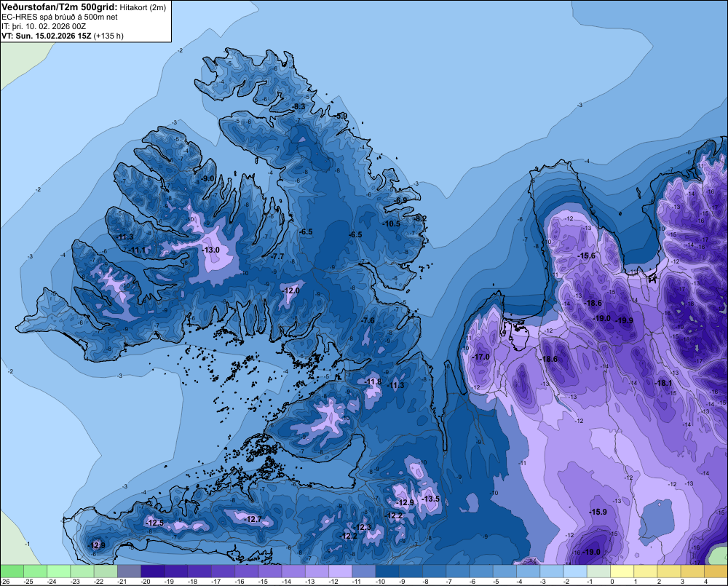Pick the light lavender swatch between -12 and -11
The image size is (728, 586).
point(340,571)
